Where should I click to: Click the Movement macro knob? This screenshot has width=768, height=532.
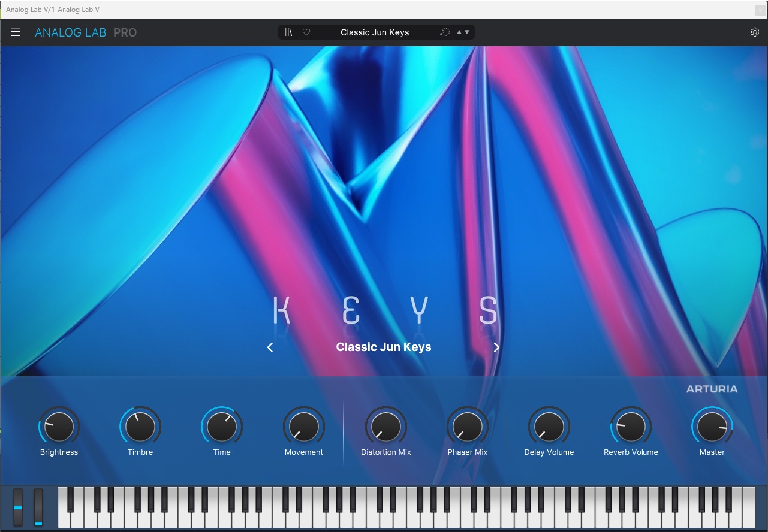tap(303, 427)
